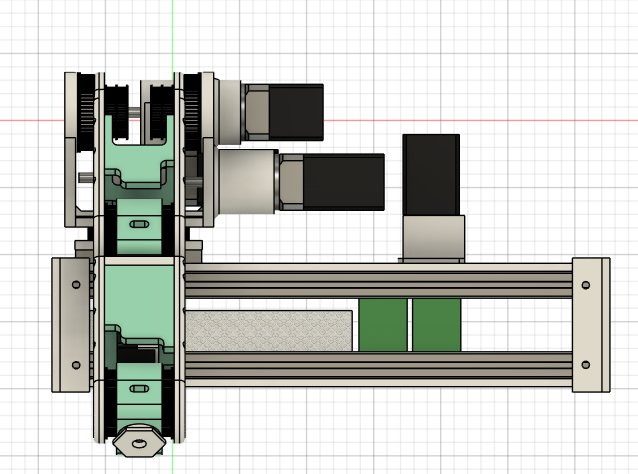Select the lower aluminum extrusion rail
The width and height of the screenshot is (638, 474).
380,368
